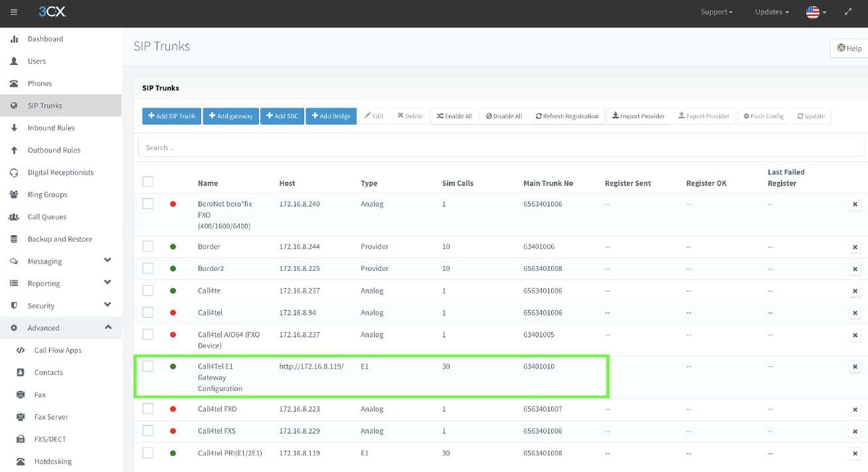
Task: Open Outbound Rules from sidebar
Action: [54, 150]
